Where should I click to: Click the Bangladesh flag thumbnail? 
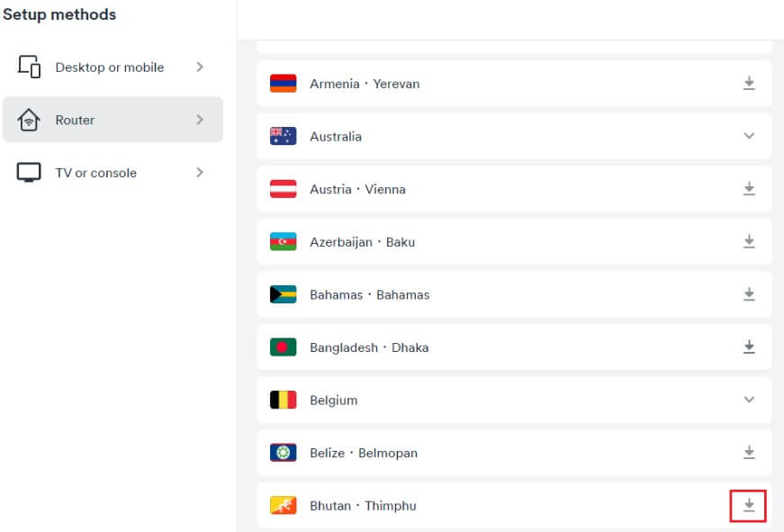(x=283, y=347)
